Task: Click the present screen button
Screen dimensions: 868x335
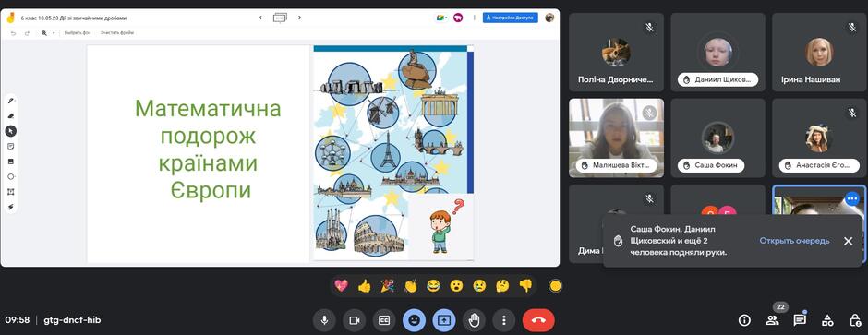Action: coord(444,319)
